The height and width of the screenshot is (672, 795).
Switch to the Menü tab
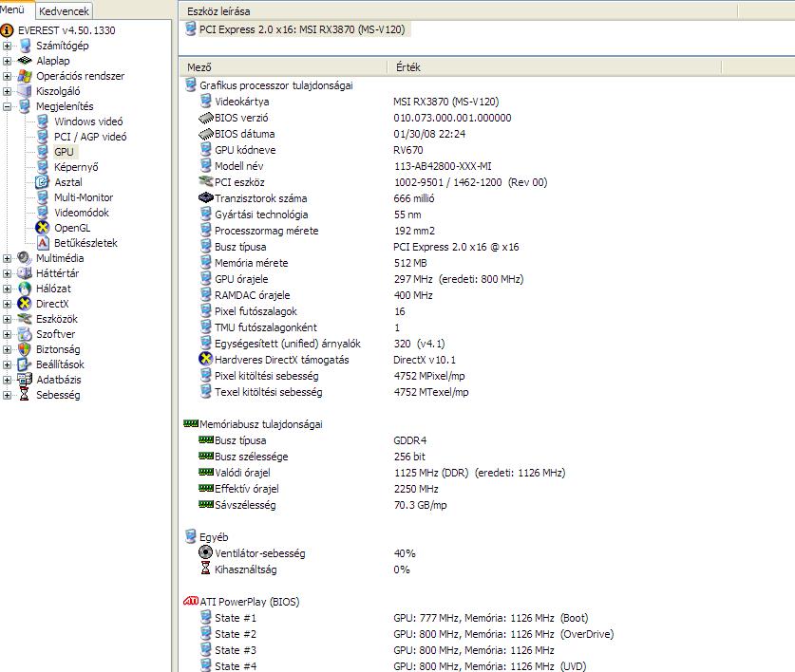(16, 9)
